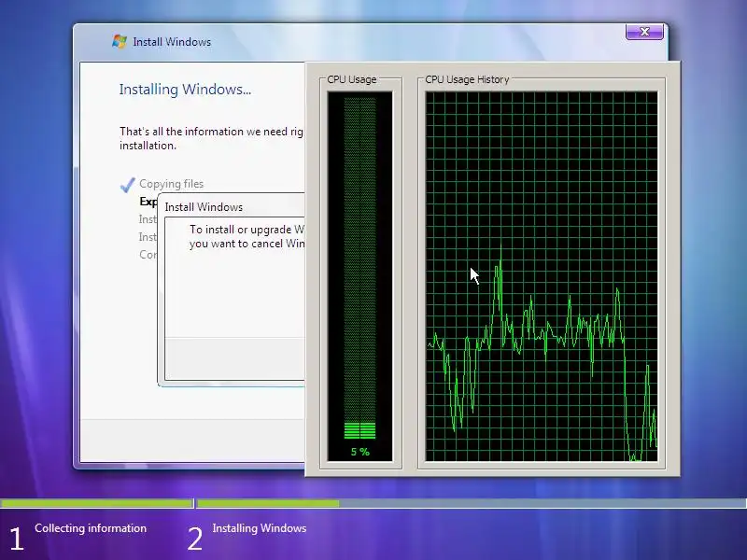The image size is (747, 560).
Task: Close the Install Windows window
Action: tap(644, 32)
